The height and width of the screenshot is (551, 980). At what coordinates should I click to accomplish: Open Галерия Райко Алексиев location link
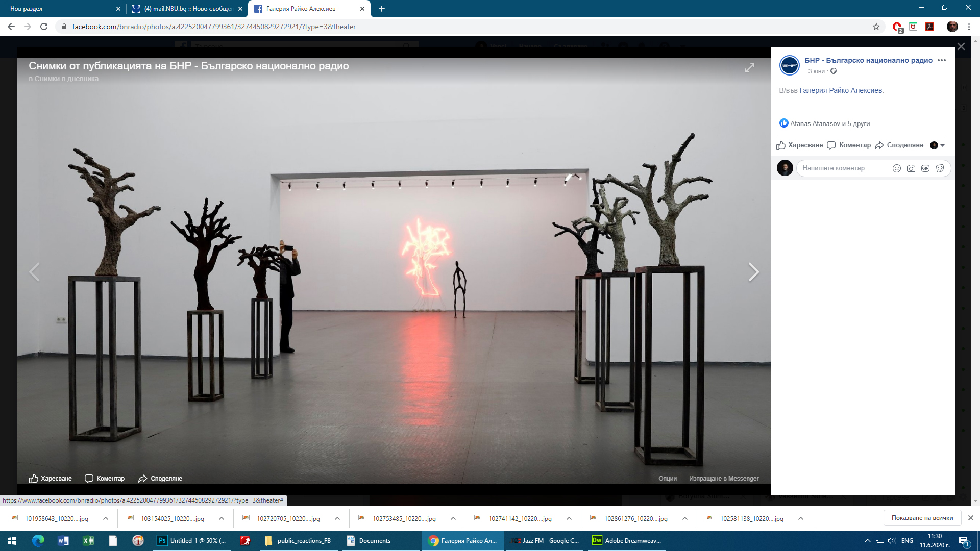(x=841, y=90)
